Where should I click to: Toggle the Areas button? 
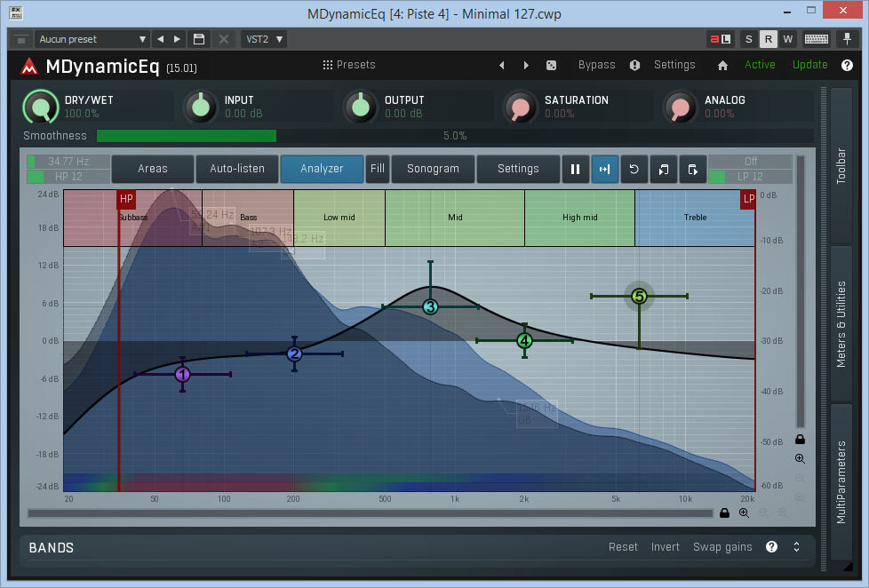[153, 169]
